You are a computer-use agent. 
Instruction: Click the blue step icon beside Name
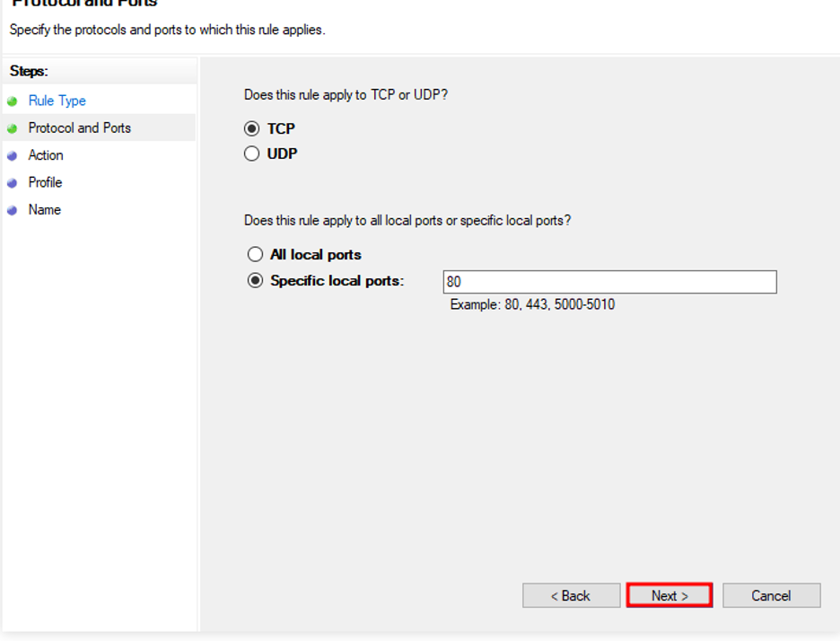(x=13, y=209)
